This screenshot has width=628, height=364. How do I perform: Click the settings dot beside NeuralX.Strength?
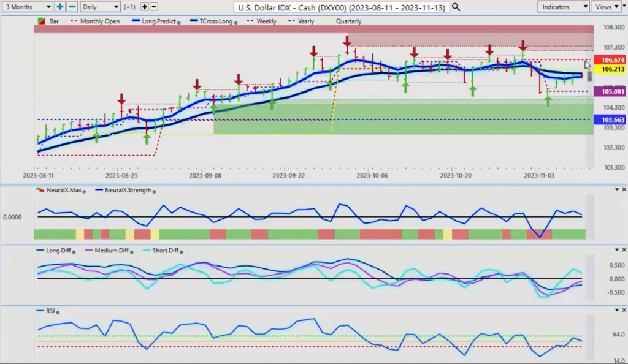(x=154, y=192)
